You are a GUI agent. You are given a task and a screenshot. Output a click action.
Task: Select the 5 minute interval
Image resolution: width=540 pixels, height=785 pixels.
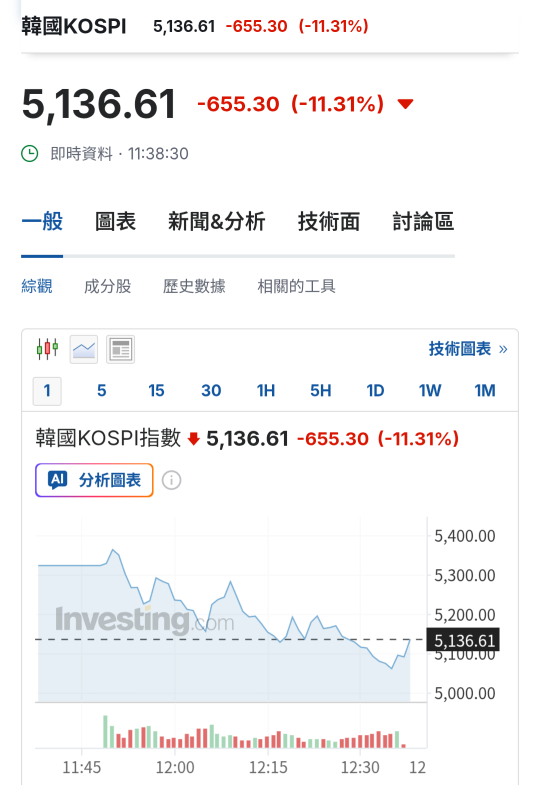(x=102, y=390)
